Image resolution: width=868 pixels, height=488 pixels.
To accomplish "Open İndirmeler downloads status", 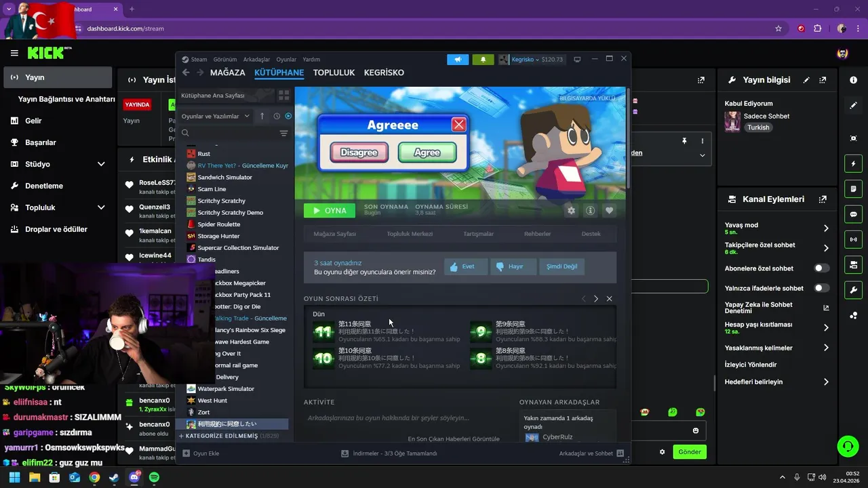I will click(x=389, y=453).
